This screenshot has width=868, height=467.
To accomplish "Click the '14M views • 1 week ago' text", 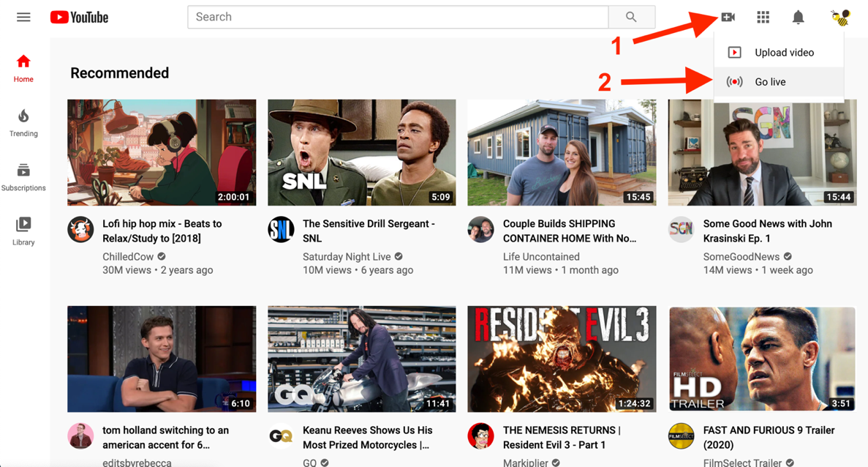I will 758,270.
